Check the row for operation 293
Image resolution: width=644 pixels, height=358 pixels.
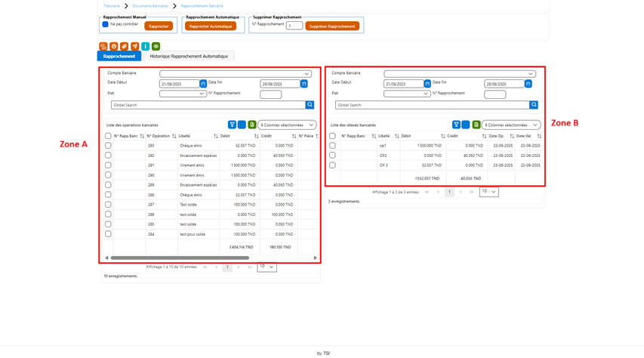108,146
